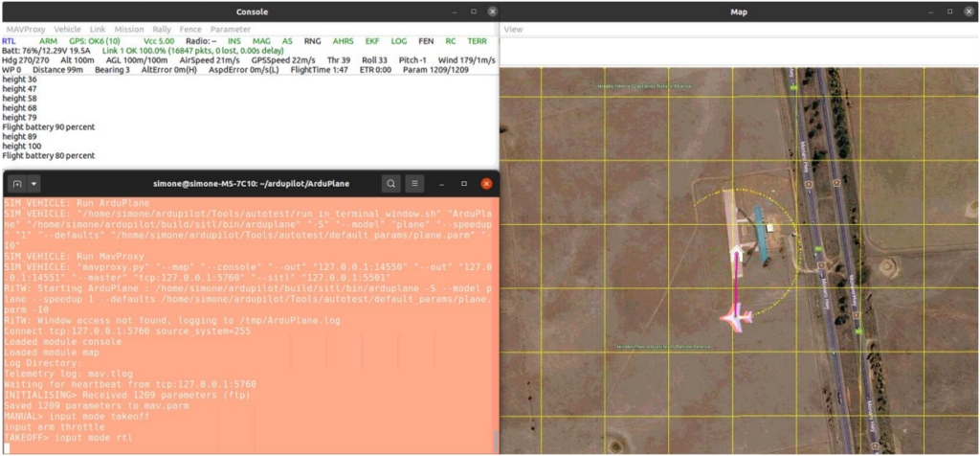Close the Map window
Image resolution: width=980 pixels, height=456 pixels.
point(969,11)
